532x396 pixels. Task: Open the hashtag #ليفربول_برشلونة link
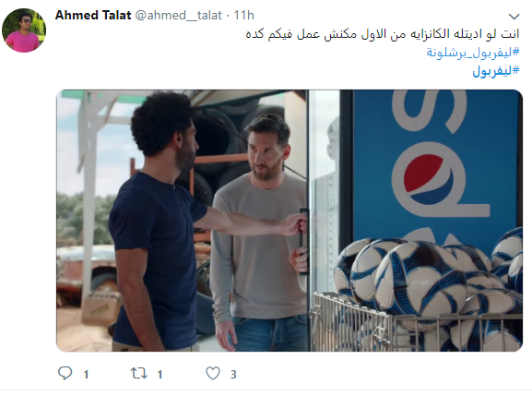(473, 53)
